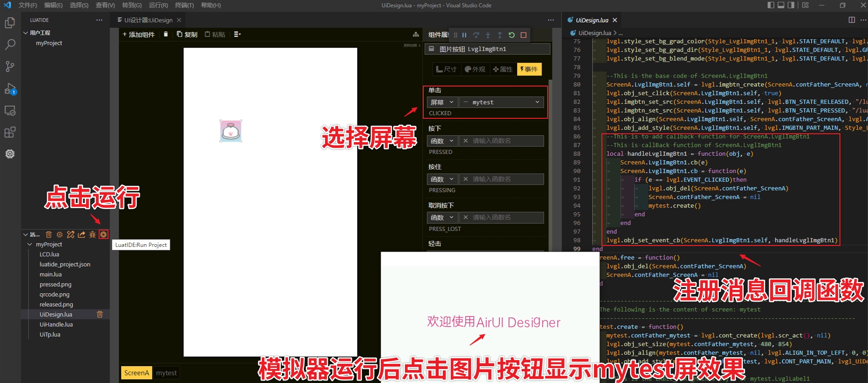Click Step Out in debug toolbar
This screenshot has height=383, width=868.
(x=499, y=35)
